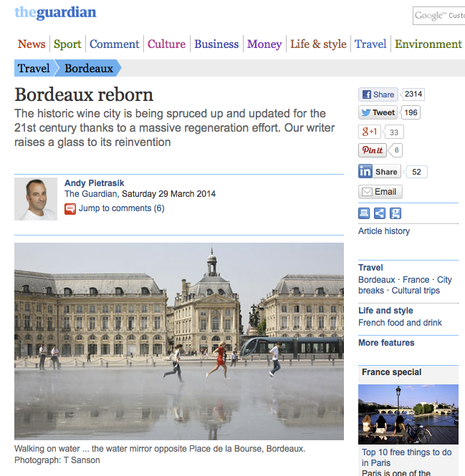
Task: Open the Paris bridge thumbnail image
Action: tap(408, 414)
